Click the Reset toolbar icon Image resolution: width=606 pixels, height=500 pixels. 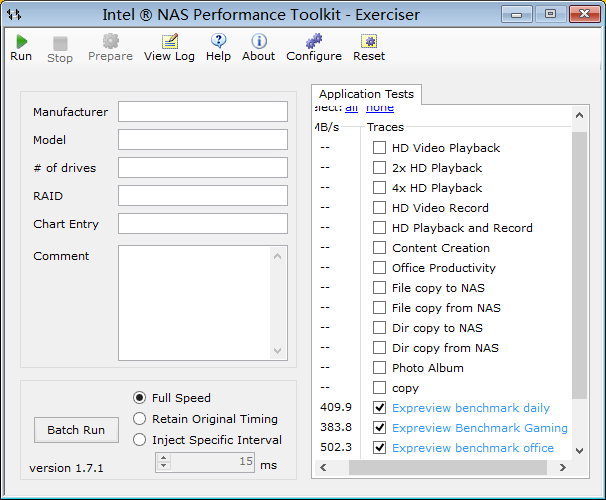(368, 42)
